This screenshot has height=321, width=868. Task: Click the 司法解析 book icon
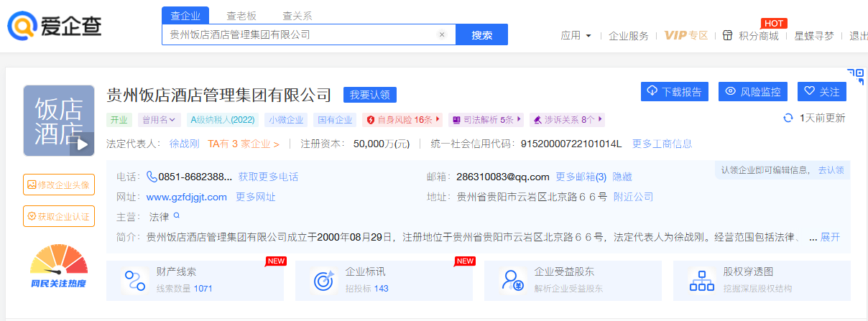pyautogui.click(x=456, y=120)
